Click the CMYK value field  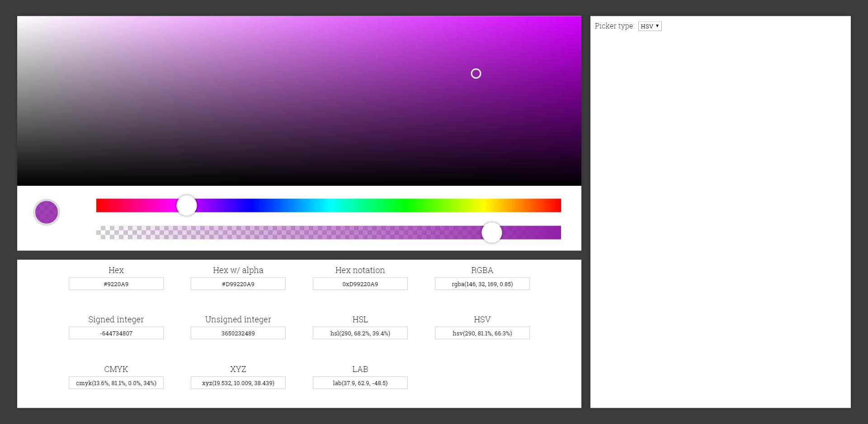(x=116, y=383)
